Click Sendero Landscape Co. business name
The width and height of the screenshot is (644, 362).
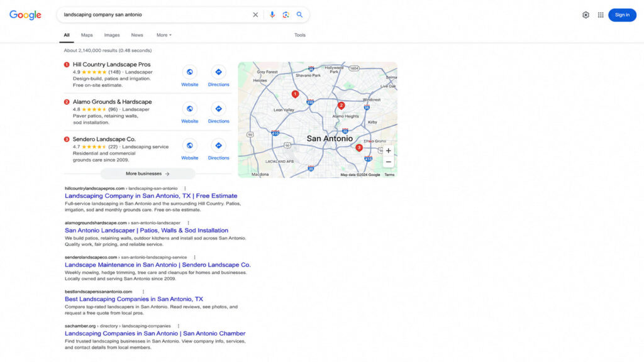[x=104, y=139]
